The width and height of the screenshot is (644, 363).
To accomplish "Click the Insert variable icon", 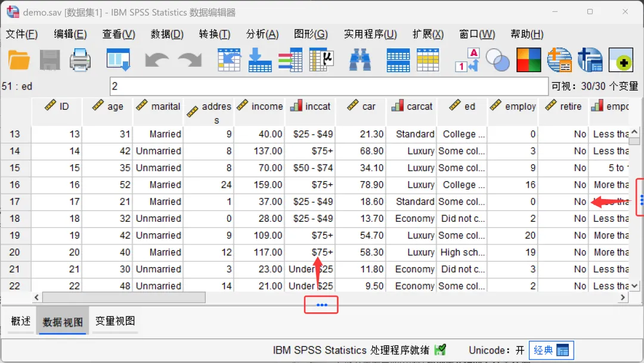I will click(x=428, y=60).
